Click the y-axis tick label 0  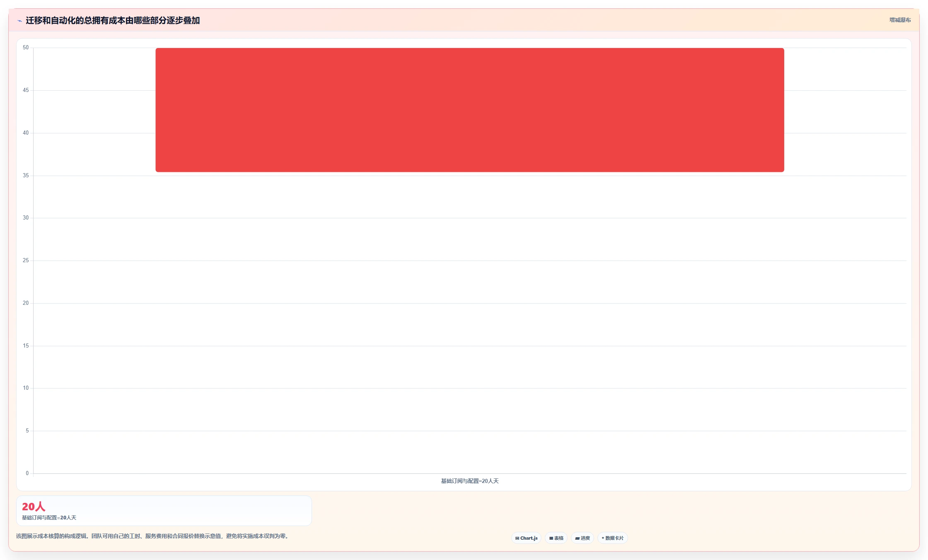coord(27,473)
